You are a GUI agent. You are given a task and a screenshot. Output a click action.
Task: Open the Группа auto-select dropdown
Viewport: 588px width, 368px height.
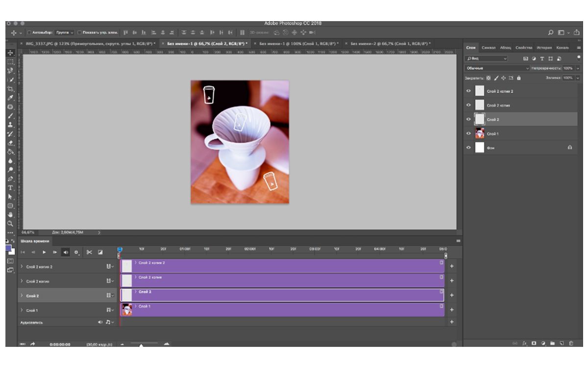[65, 32]
